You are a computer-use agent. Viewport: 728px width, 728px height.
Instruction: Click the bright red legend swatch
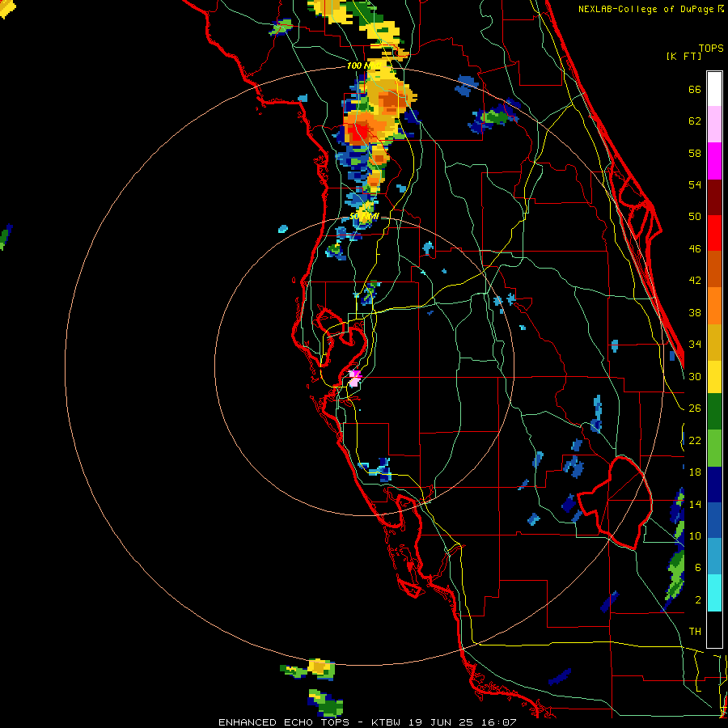(x=714, y=233)
